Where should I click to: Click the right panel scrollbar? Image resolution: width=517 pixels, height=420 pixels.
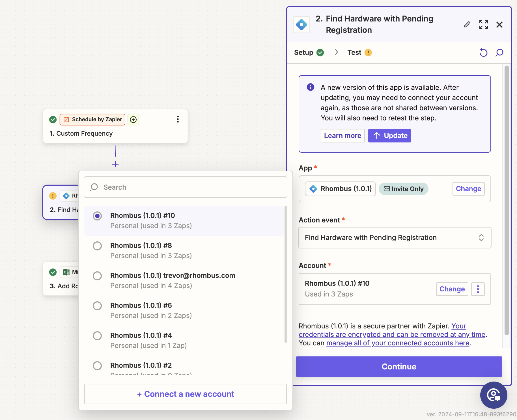507,200
